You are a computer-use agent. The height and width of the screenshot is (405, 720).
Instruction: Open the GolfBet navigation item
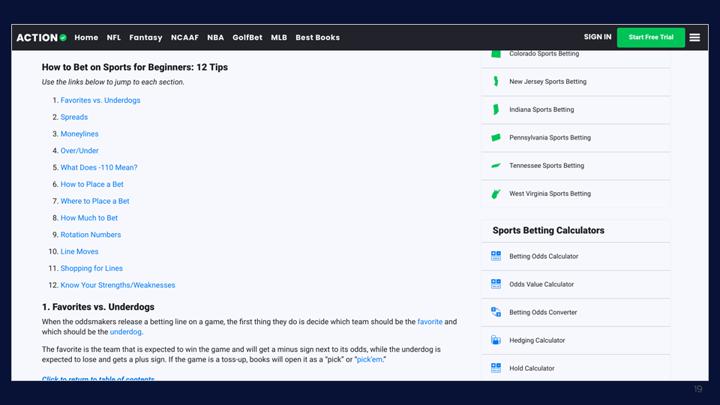247,38
